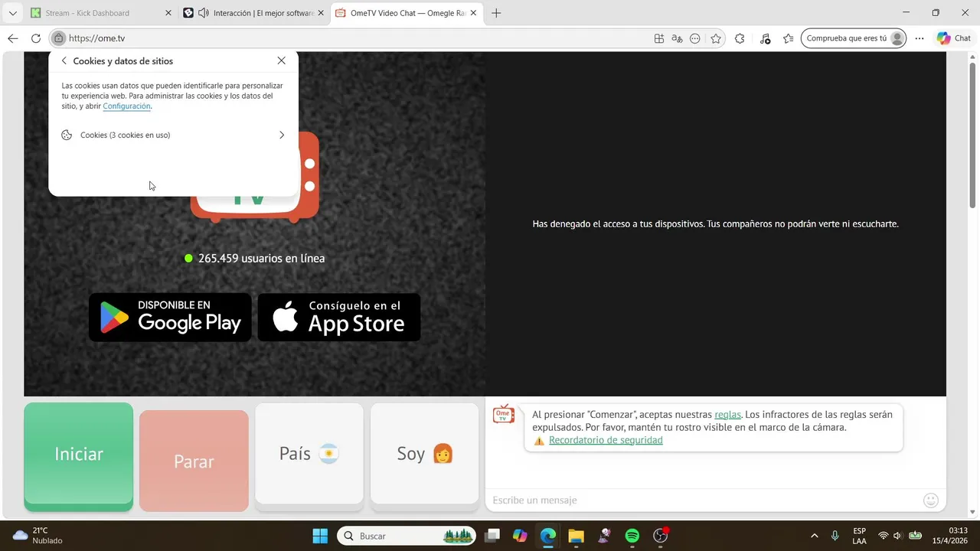
Task: Open the Copilot Chat button
Action: pos(954,38)
